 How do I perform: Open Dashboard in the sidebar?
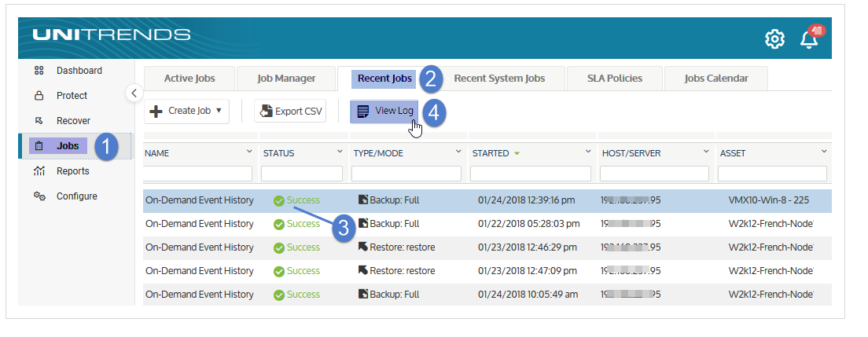tap(79, 70)
